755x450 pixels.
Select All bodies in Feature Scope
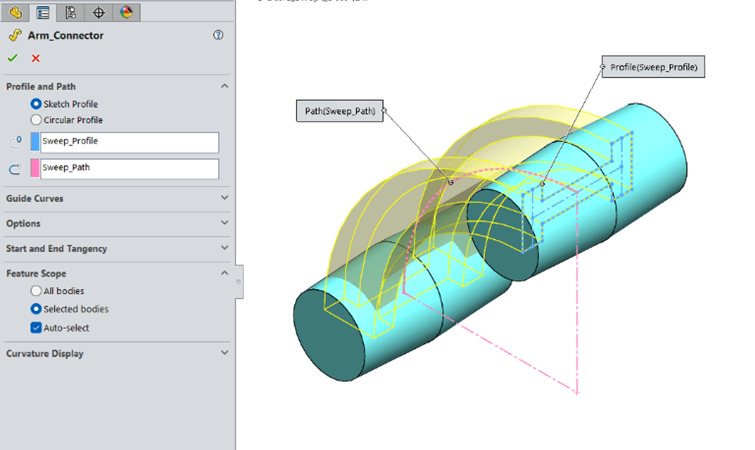pyautogui.click(x=37, y=291)
